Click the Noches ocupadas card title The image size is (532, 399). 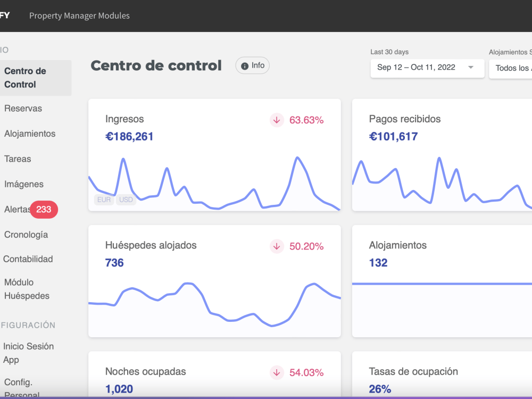[x=146, y=371]
